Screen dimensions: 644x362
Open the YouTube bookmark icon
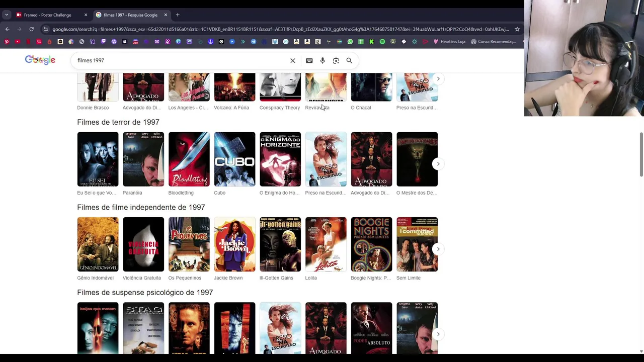click(17, 42)
